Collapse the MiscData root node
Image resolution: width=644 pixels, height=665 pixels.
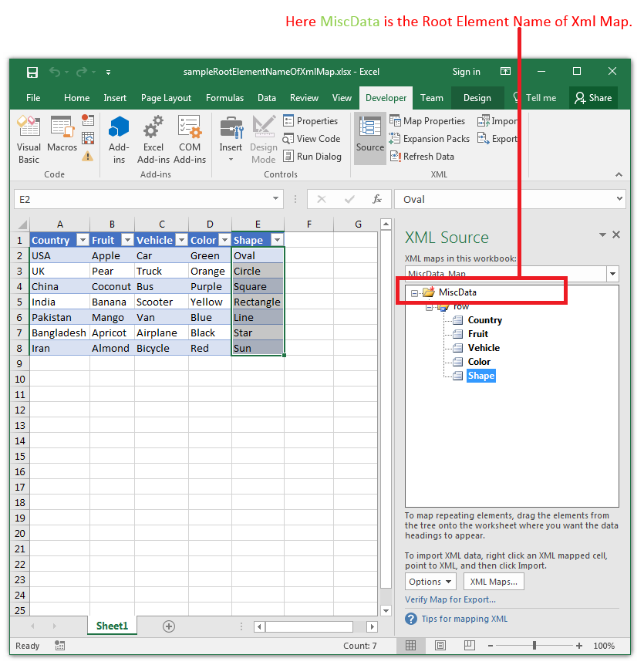coord(415,293)
